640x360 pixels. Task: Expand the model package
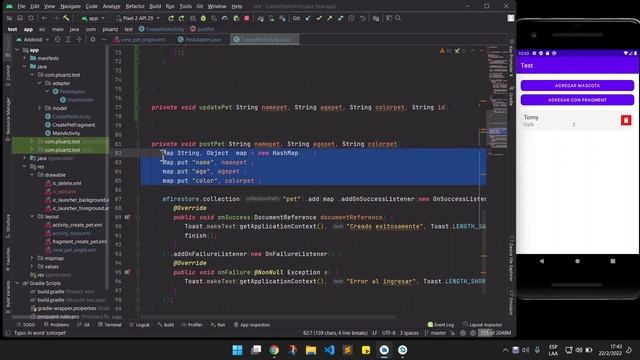40,108
